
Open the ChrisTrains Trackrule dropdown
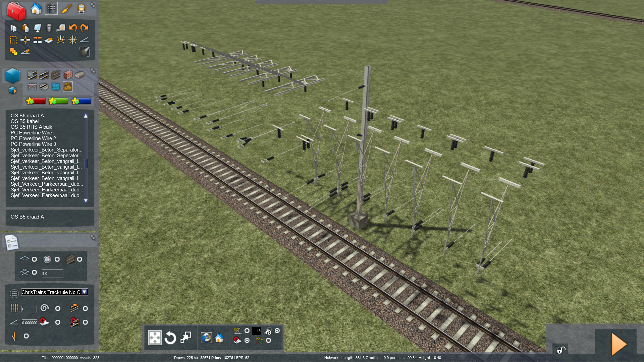coord(85,292)
